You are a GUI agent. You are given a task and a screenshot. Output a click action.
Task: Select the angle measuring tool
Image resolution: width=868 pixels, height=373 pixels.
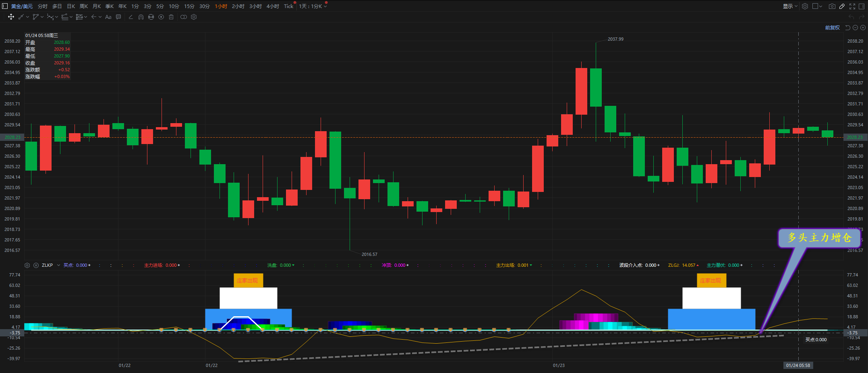[x=131, y=17]
